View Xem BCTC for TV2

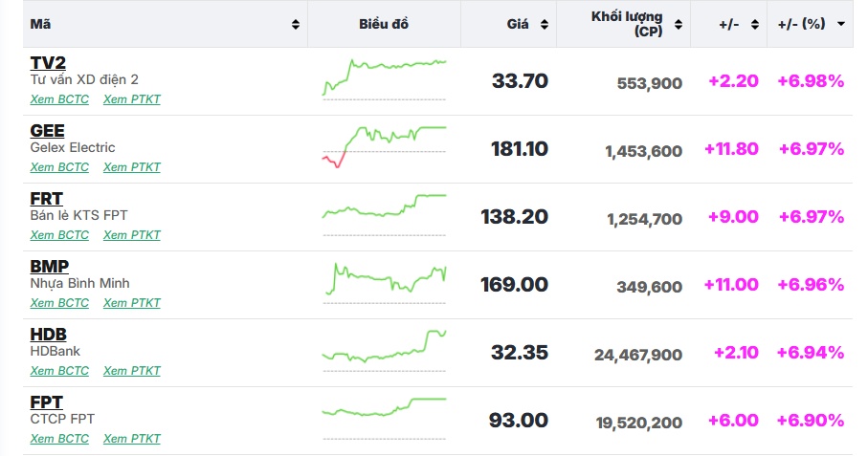point(59,99)
